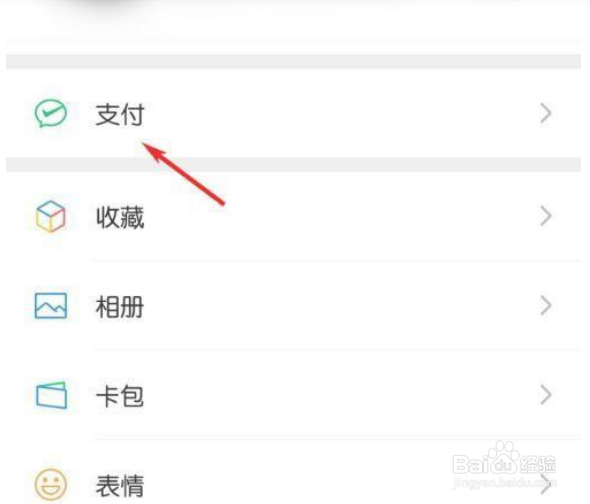Tap the blurred profile area at top

point(293,19)
